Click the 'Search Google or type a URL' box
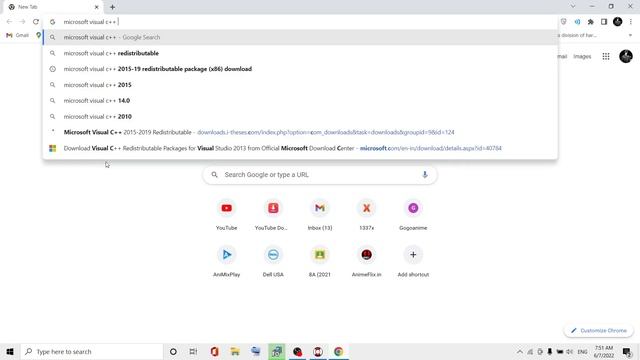640x360 pixels. [320, 175]
